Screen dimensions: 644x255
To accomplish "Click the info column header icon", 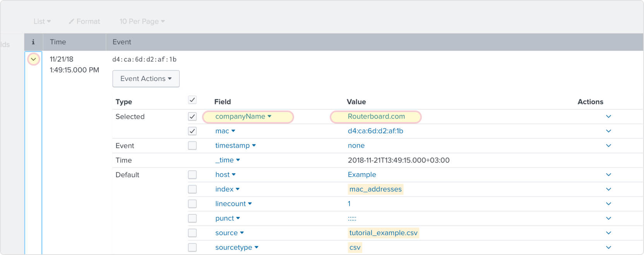I will tap(33, 42).
